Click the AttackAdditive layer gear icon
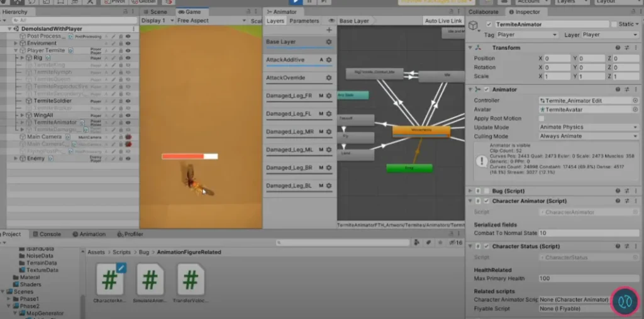The height and width of the screenshot is (319, 644). pyautogui.click(x=328, y=60)
